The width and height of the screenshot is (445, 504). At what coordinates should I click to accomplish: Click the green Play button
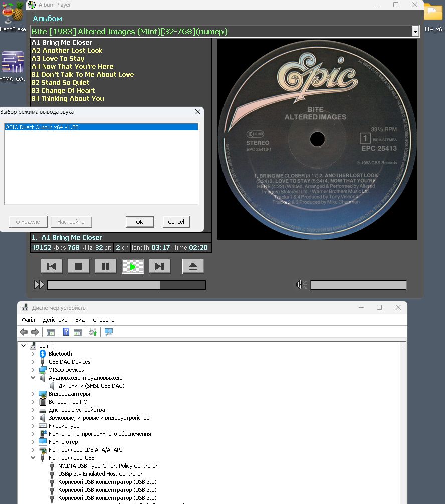point(133,266)
